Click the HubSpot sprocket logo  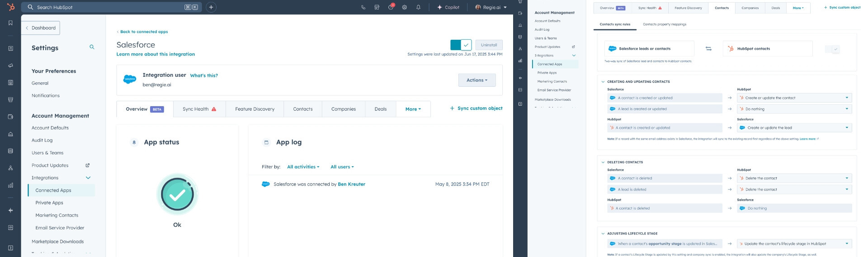coord(11,7)
